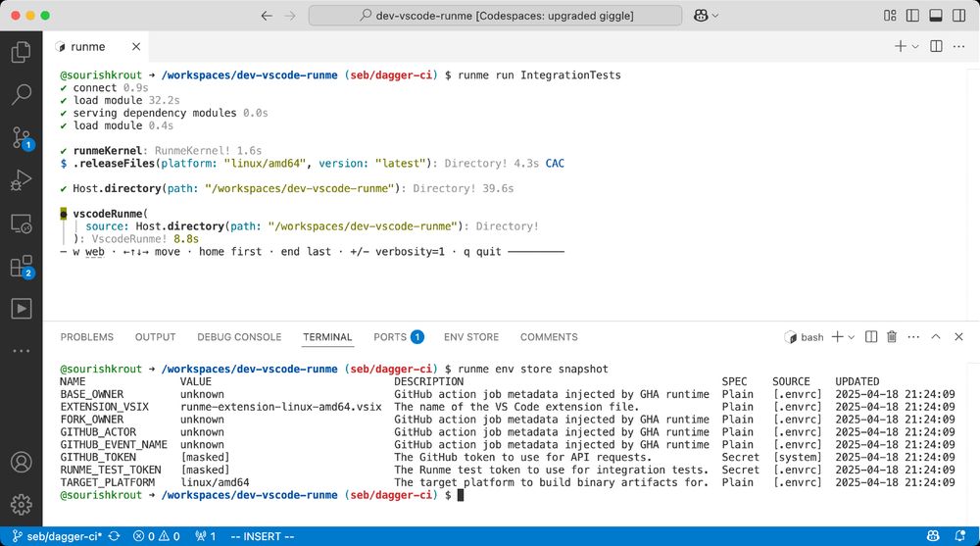The image size is (980, 546).
Task: Open Extensions view with 2 badge
Action: coord(22,266)
